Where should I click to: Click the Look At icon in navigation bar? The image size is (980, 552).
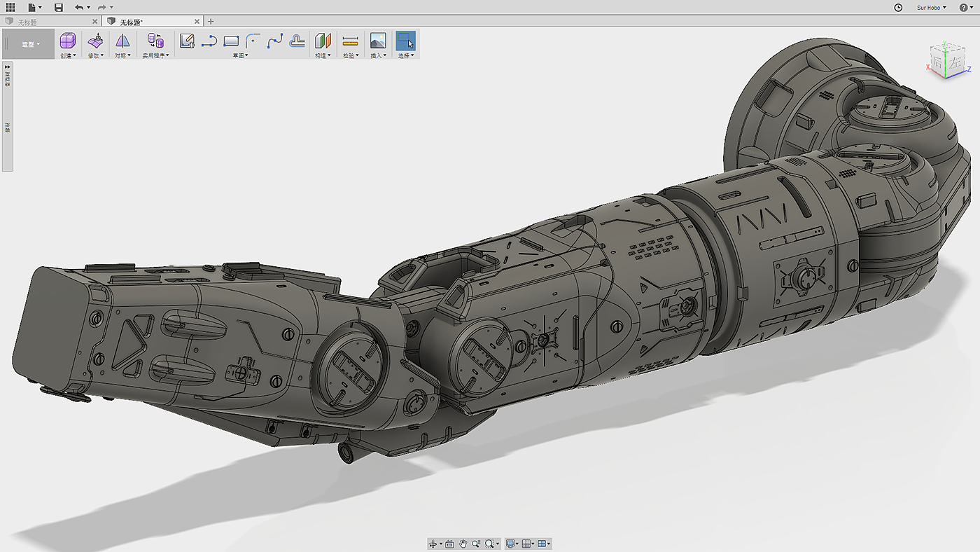tap(449, 544)
